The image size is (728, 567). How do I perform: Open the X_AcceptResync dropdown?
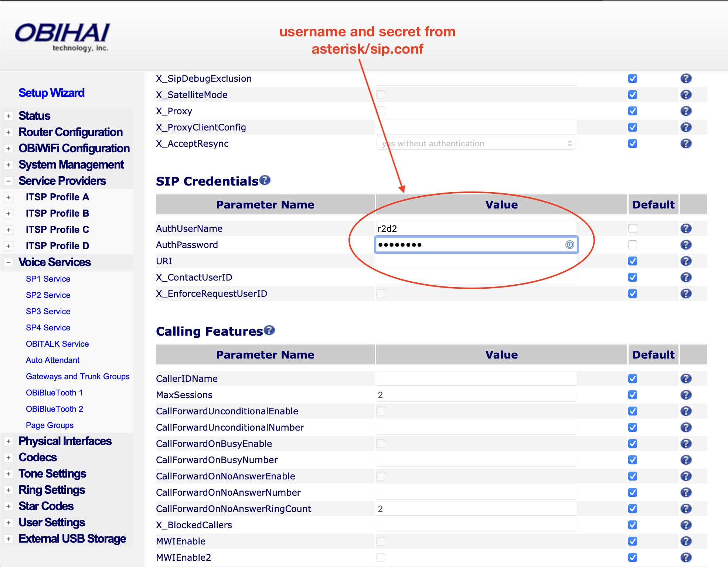click(476, 143)
